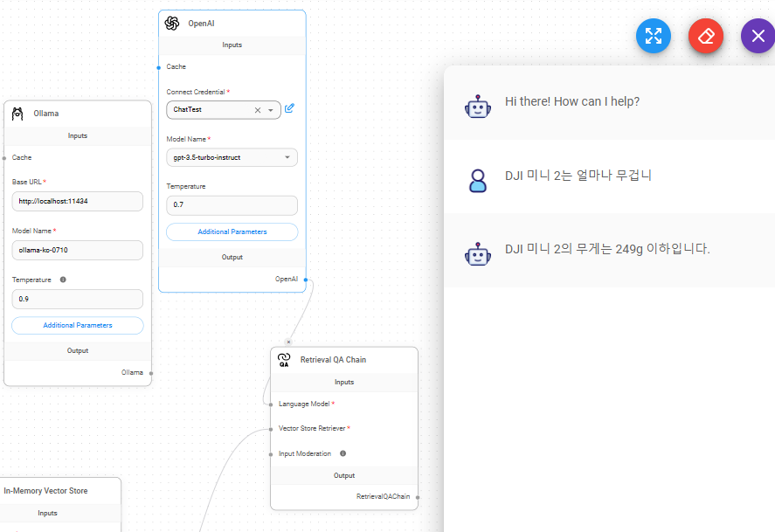Image resolution: width=775 pixels, height=532 pixels.
Task: Click the Retrieval QA Chain icon
Action: (284, 360)
